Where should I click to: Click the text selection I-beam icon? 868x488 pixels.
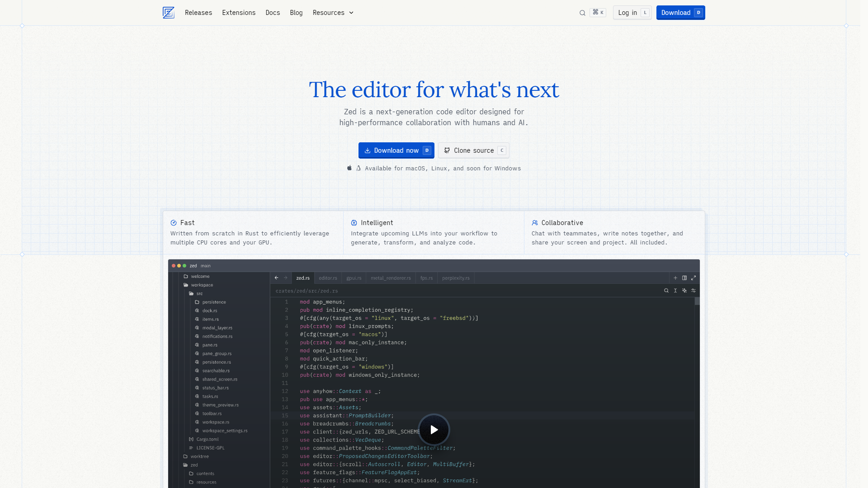[675, 291]
